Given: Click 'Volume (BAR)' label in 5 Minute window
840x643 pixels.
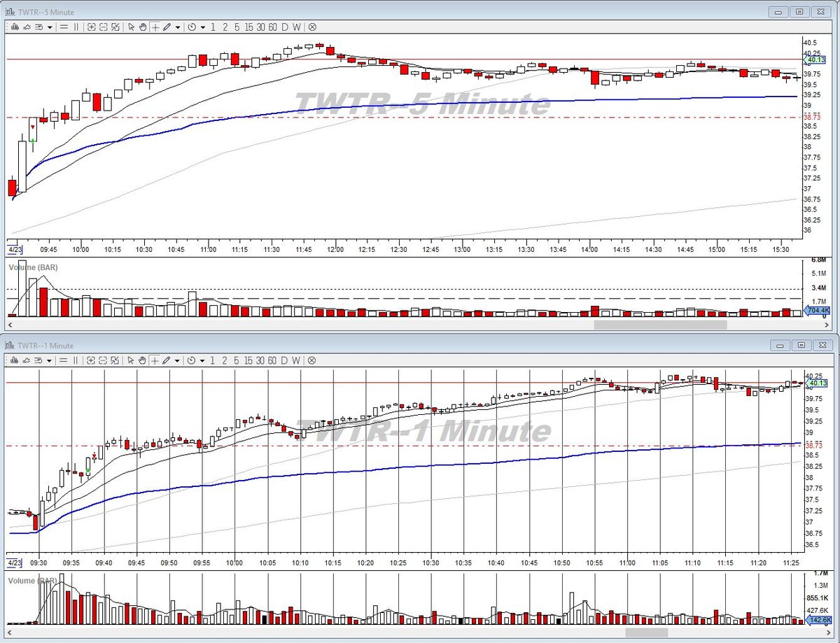Looking at the screenshot, I should tap(32, 267).
